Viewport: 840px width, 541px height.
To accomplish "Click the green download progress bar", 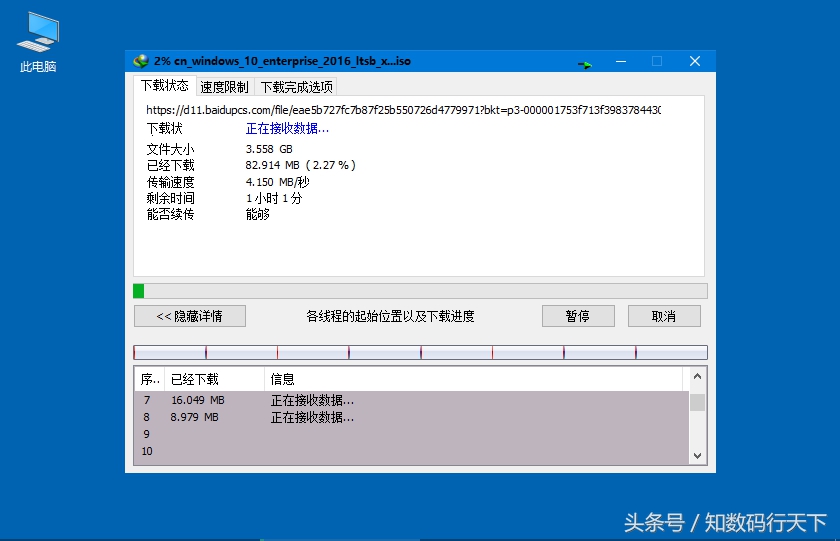I will tap(420, 291).
